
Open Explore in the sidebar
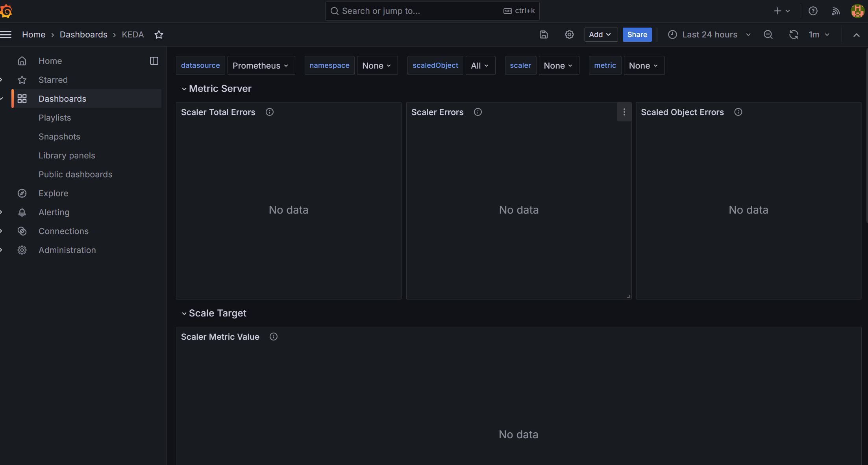point(53,193)
